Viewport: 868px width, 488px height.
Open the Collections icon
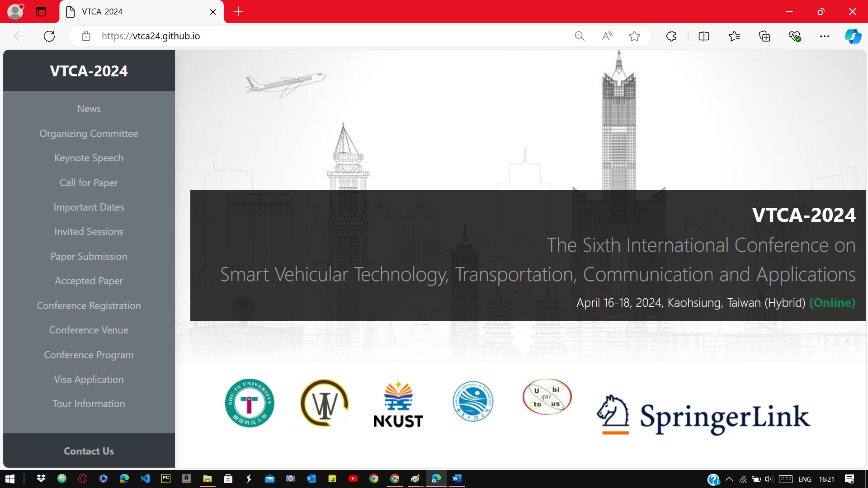click(764, 36)
